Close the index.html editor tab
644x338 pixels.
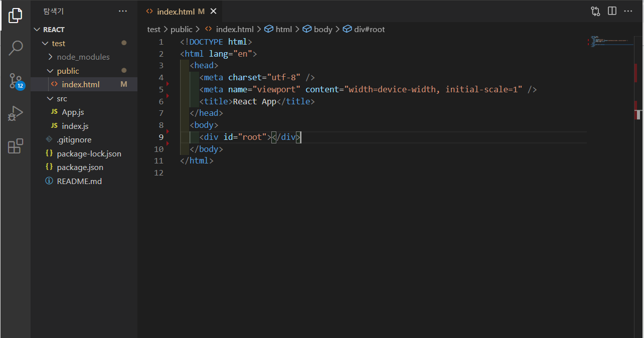click(214, 12)
